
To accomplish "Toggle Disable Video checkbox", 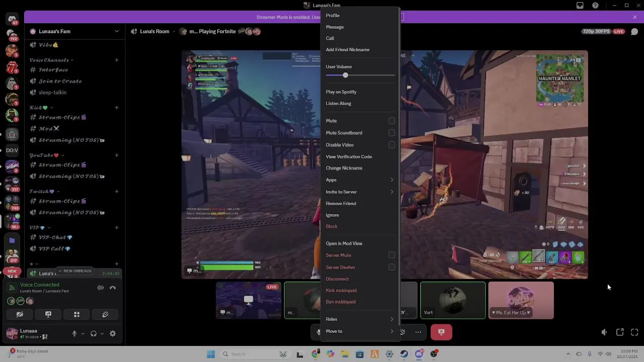I will [x=391, y=145].
